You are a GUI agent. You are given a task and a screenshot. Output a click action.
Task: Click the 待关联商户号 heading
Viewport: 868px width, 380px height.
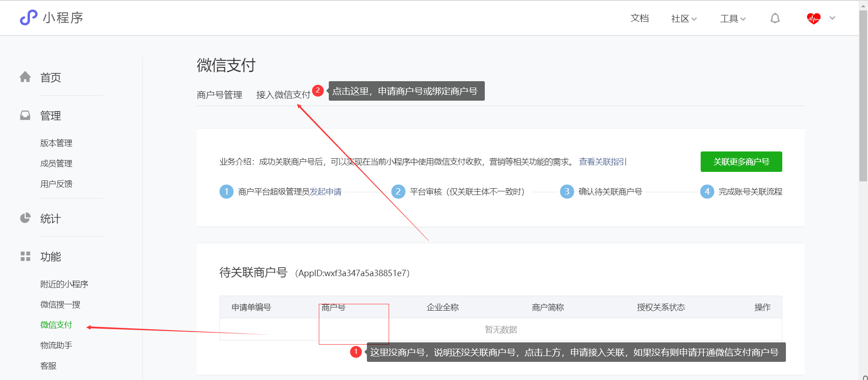254,272
